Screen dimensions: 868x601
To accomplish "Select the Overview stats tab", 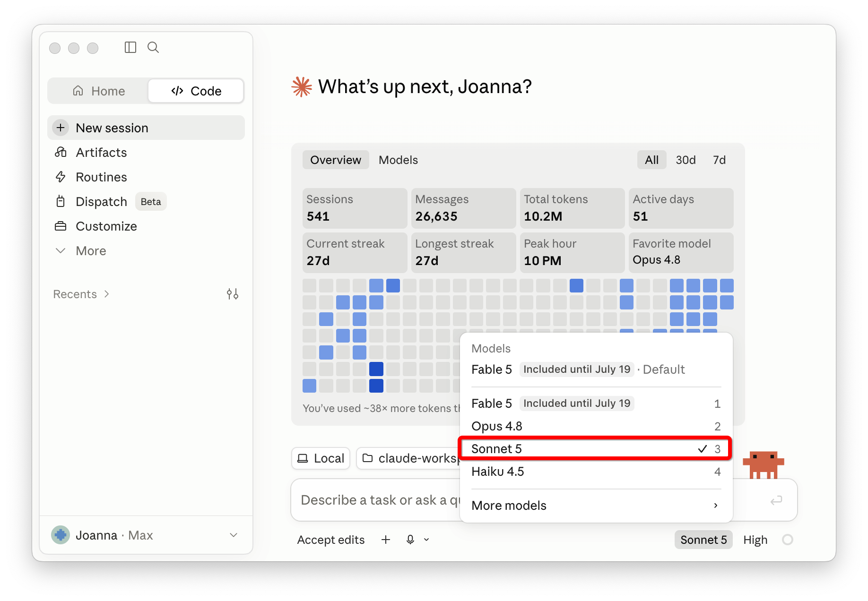I will click(x=336, y=160).
